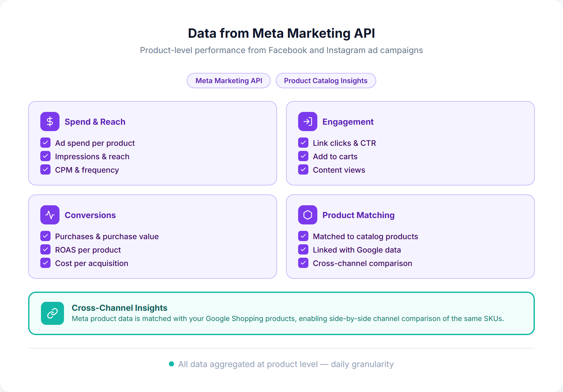Click the green status dot near daily granularity text
The image size is (563, 392).
click(171, 364)
